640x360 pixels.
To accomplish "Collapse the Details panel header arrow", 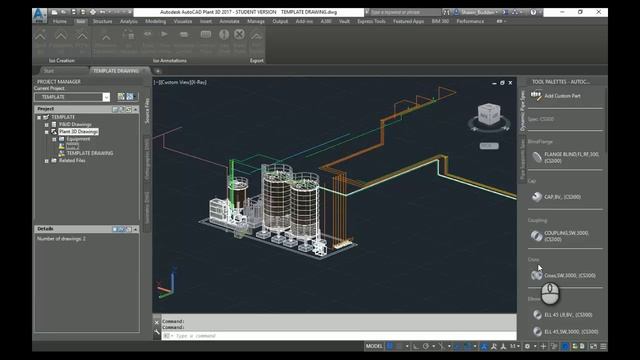I will point(136,229).
